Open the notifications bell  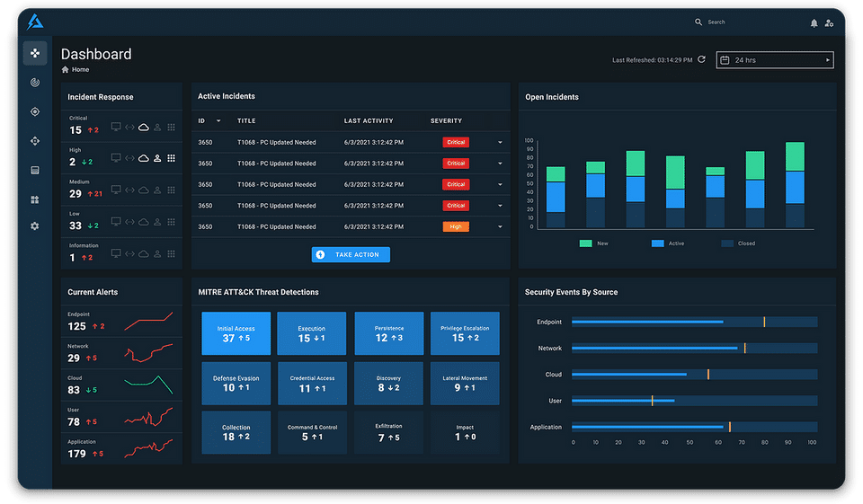(x=814, y=23)
